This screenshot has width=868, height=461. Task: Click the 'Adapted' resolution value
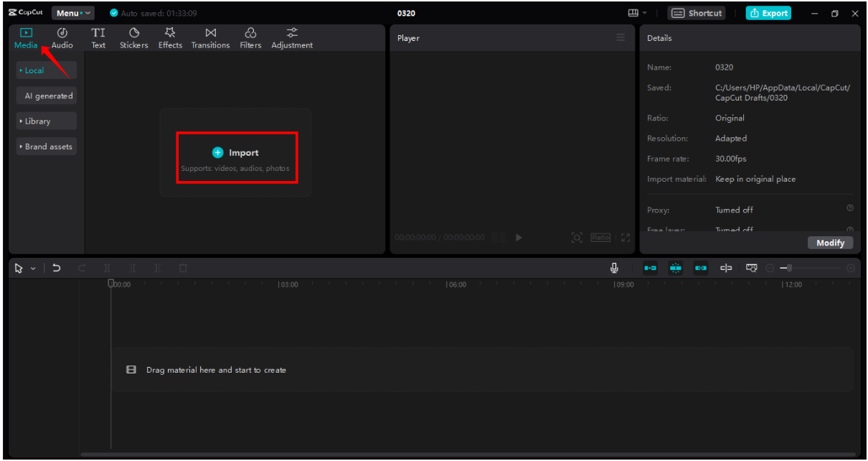731,138
